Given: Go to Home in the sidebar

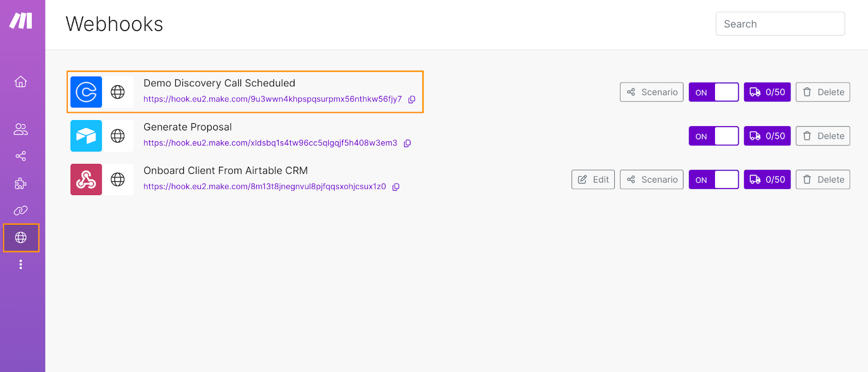Looking at the screenshot, I should point(21,81).
